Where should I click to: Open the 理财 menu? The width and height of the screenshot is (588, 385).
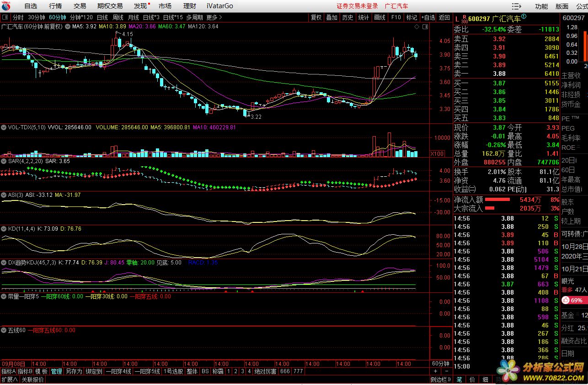pos(189,6)
